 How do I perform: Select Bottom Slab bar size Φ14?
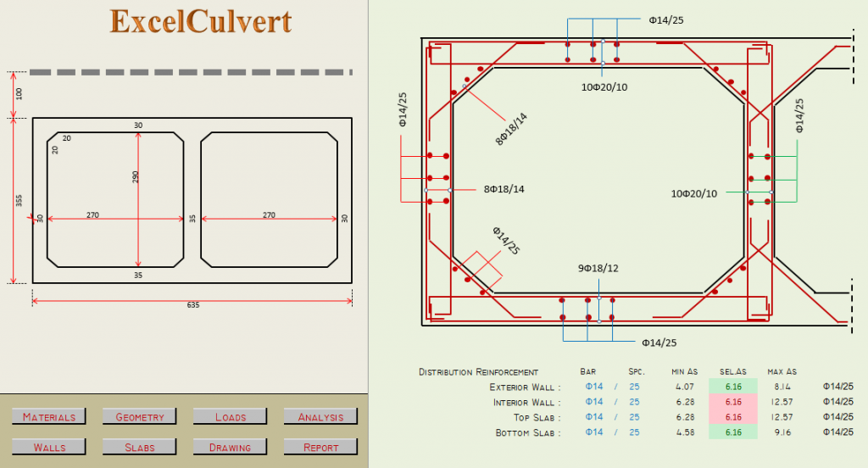(x=594, y=432)
